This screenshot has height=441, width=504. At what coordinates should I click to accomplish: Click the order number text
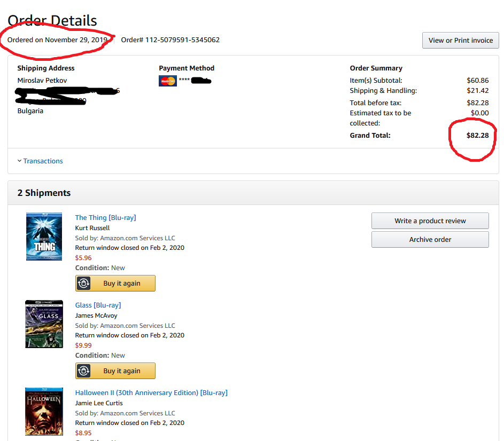pos(170,40)
